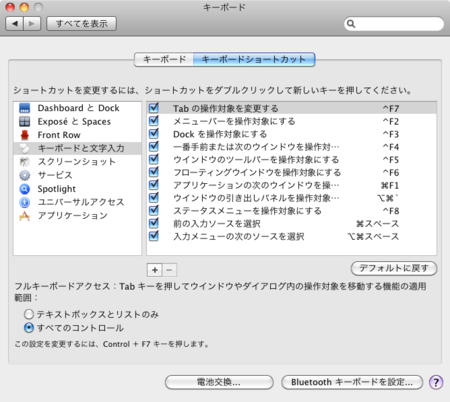
Task: Click the Spotlight magnifier icon in sidebar
Action: 25,189
